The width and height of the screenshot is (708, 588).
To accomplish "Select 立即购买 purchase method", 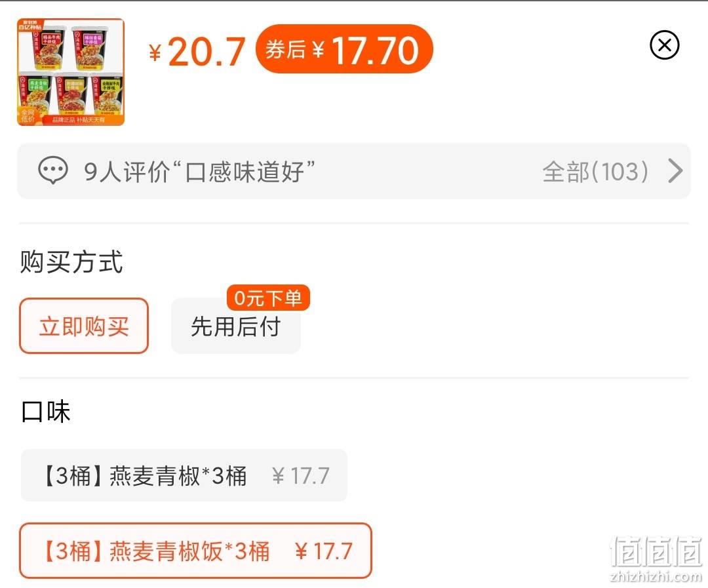I will tap(84, 326).
